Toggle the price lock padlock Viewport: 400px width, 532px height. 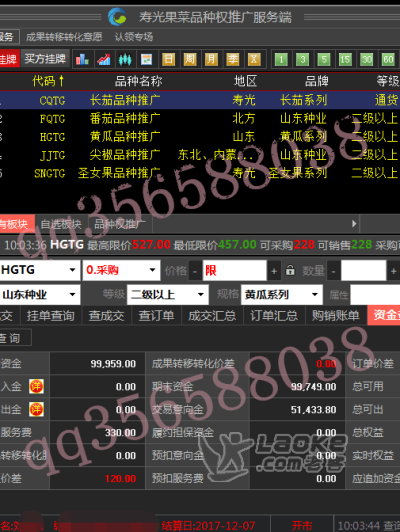pos(290,270)
